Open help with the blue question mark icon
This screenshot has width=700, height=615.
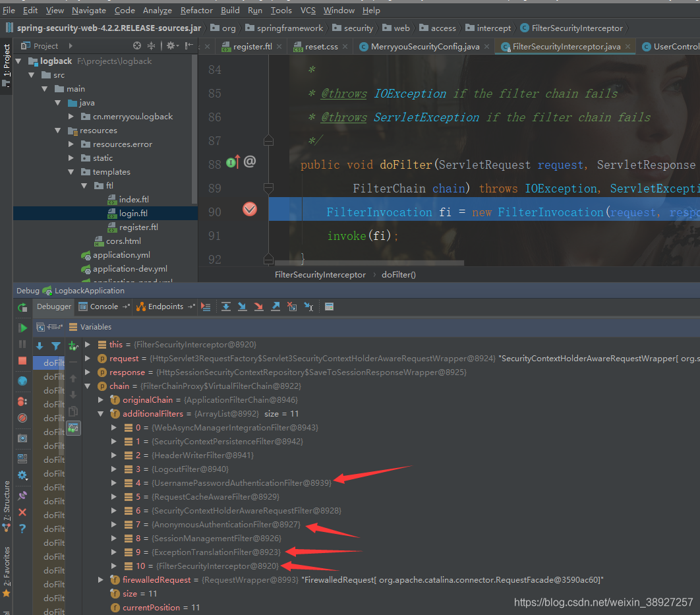(x=22, y=529)
